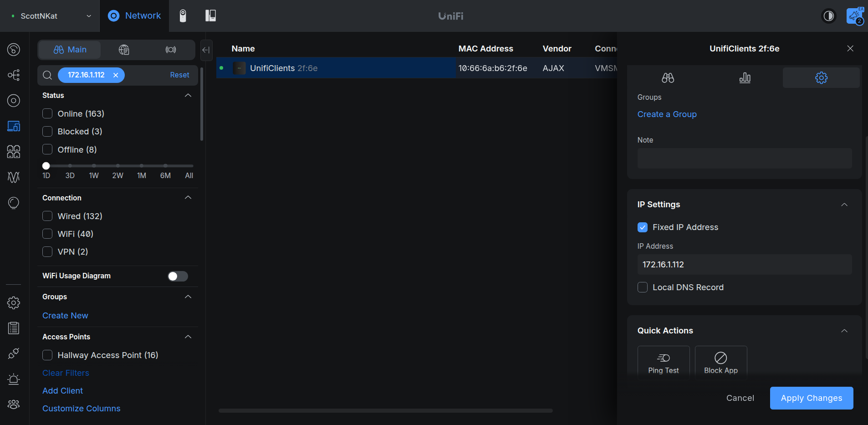Open the UniFi Protect camera app icon
This screenshot has height=425, width=868.
point(183,16)
